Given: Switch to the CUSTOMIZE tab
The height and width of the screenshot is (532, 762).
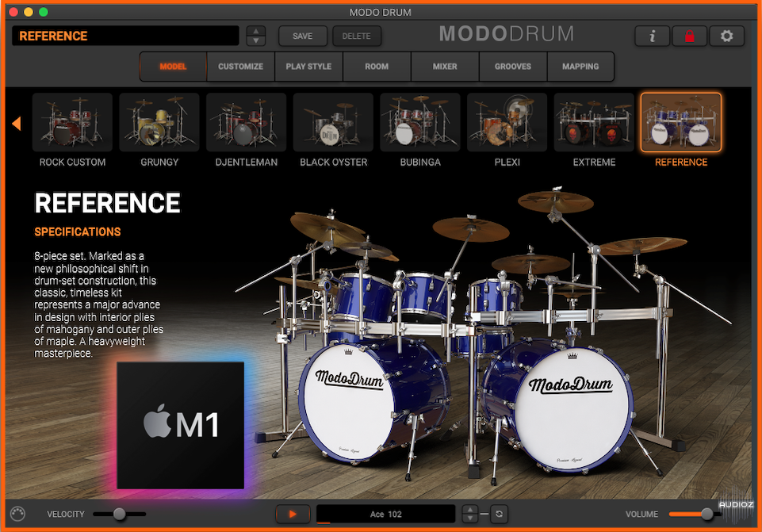Looking at the screenshot, I should tap(240, 67).
